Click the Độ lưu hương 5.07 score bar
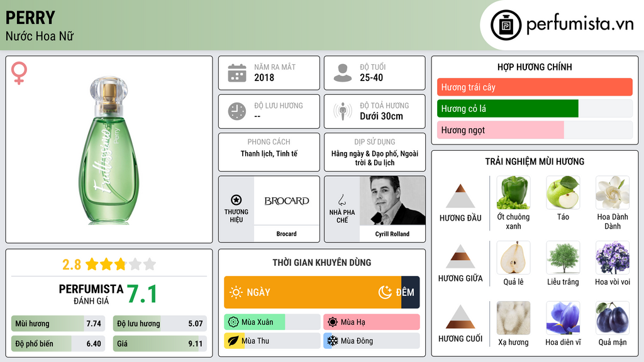This screenshot has width=644, height=362. [160, 324]
